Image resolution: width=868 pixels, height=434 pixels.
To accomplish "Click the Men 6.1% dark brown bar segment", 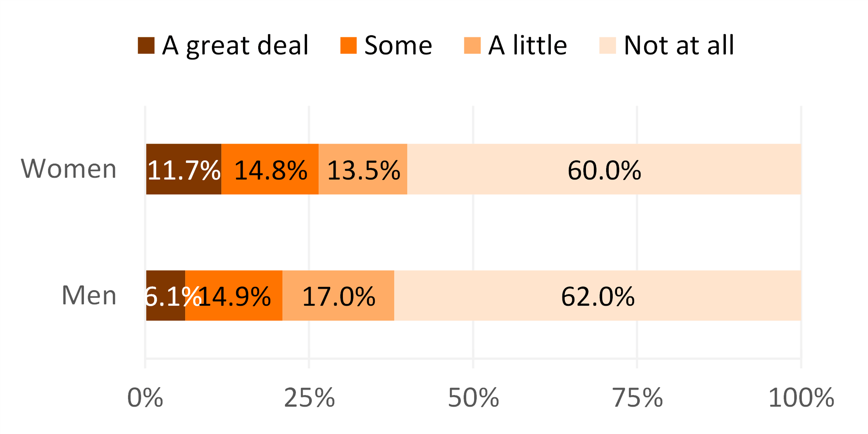I will 166,295.
